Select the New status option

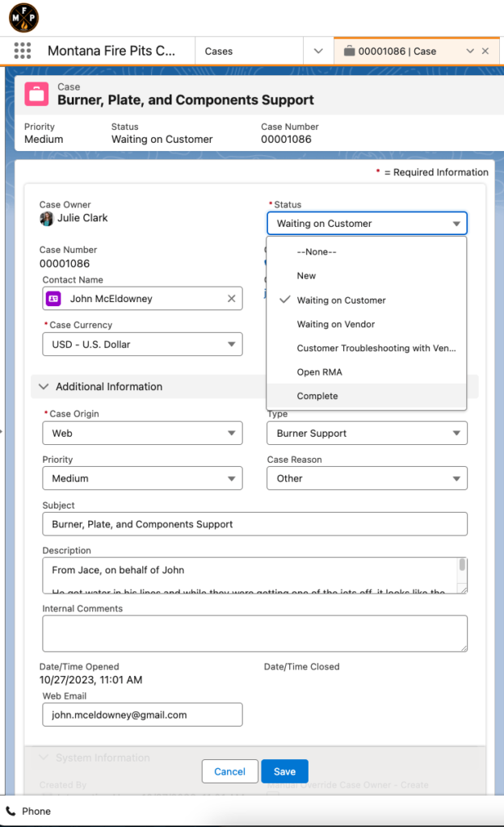(367, 276)
